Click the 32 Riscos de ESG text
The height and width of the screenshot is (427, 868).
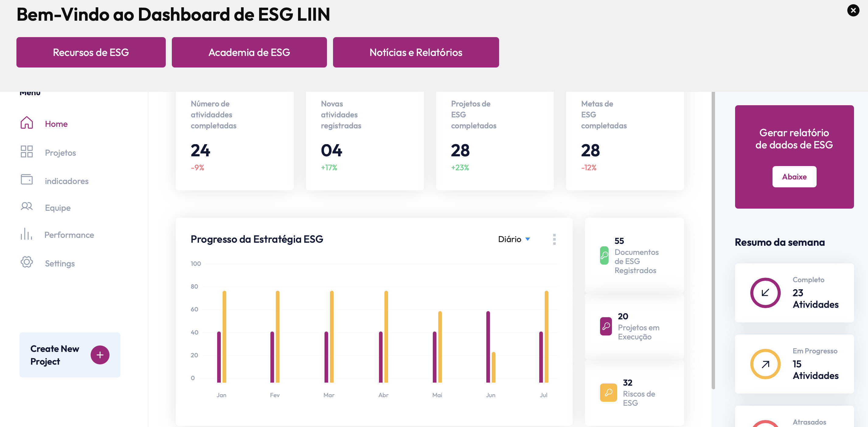[x=639, y=393]
